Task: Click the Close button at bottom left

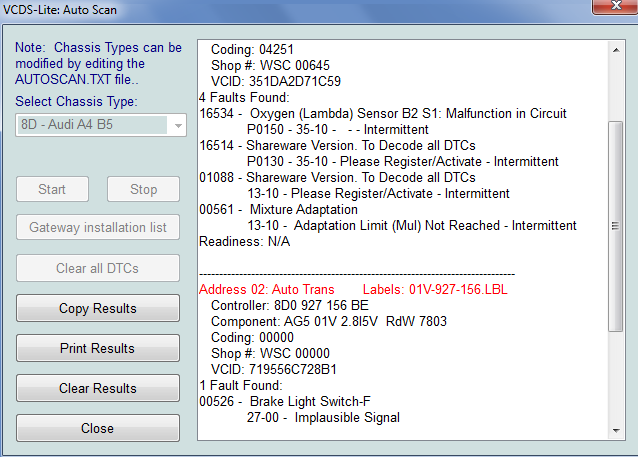Action: click(98, 428)
